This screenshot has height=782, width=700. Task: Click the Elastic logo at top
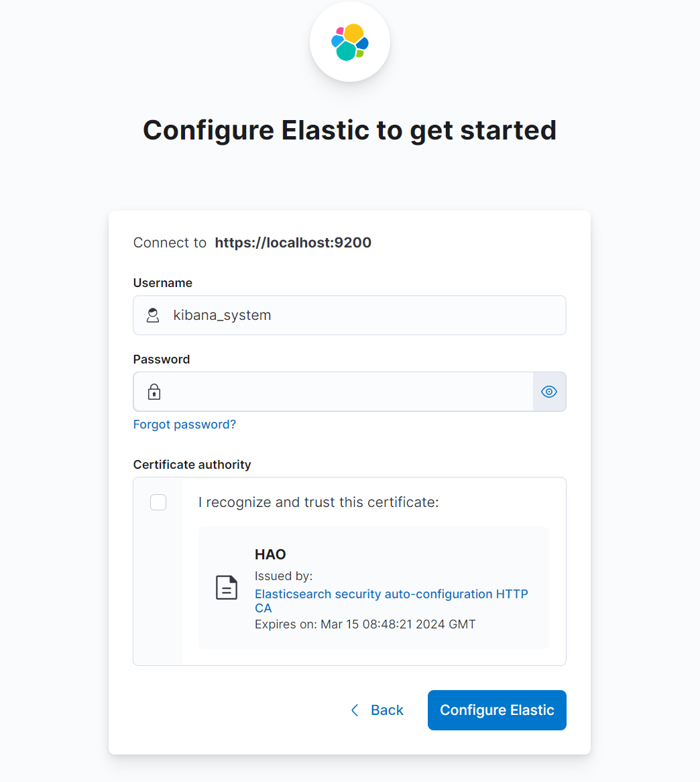[350, 42]
